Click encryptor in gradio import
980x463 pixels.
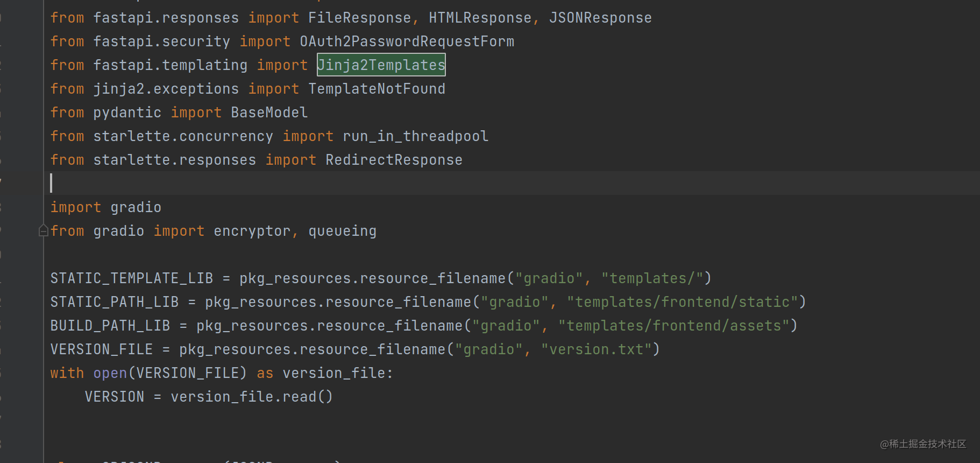click(x=252, y=231)
